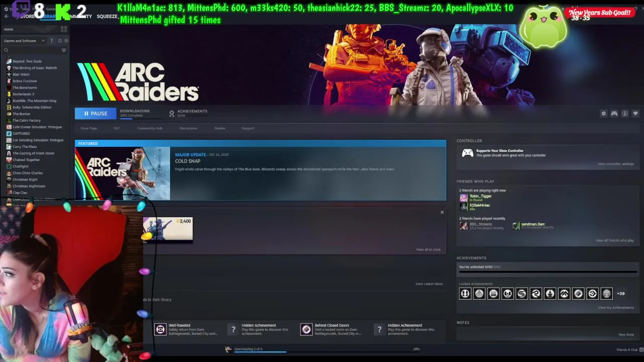Open game info circle icon
The image size is (644, 362).
coord(624,114)
